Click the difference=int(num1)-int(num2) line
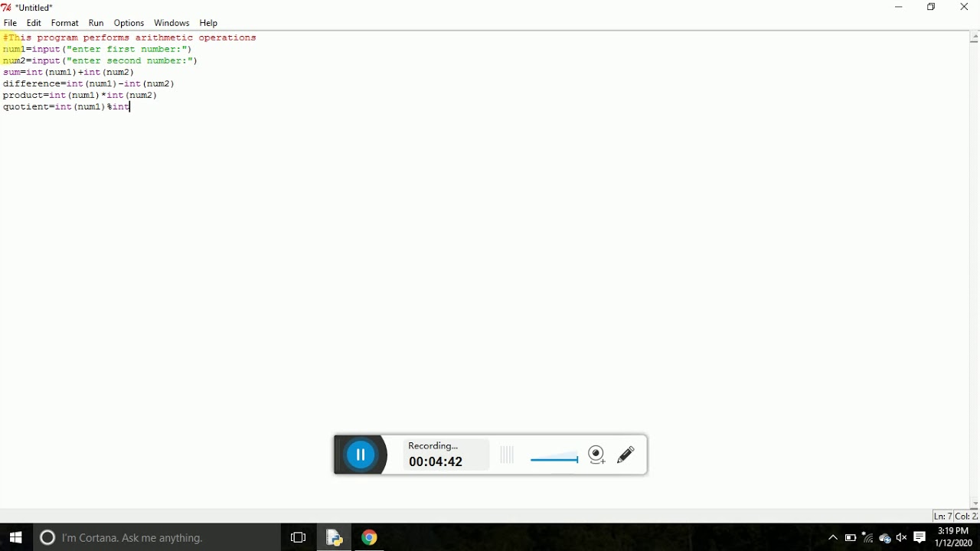 click(x=89, y=83)
